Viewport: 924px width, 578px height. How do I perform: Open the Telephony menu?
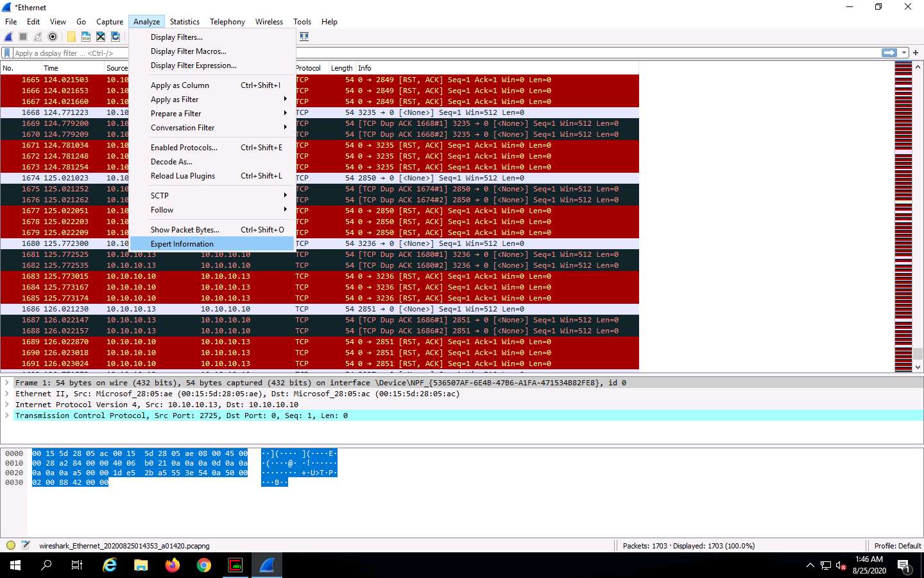point(227,21)
